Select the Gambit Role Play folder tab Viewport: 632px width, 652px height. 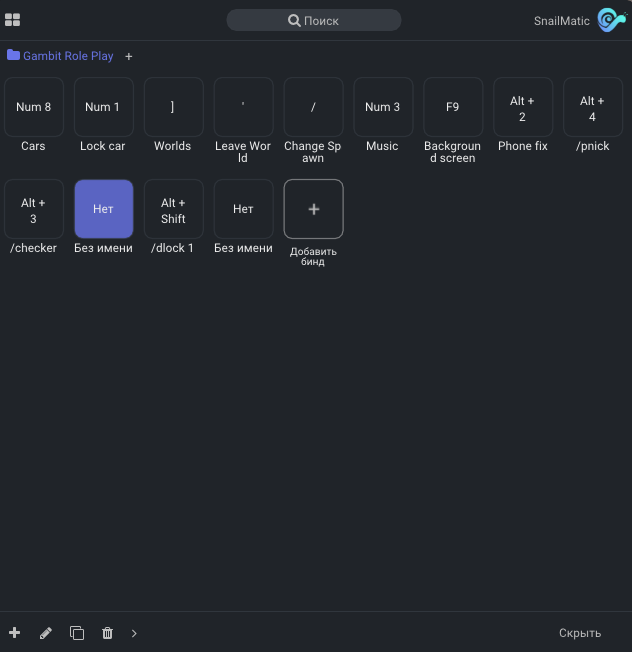[x=60, y=56]
